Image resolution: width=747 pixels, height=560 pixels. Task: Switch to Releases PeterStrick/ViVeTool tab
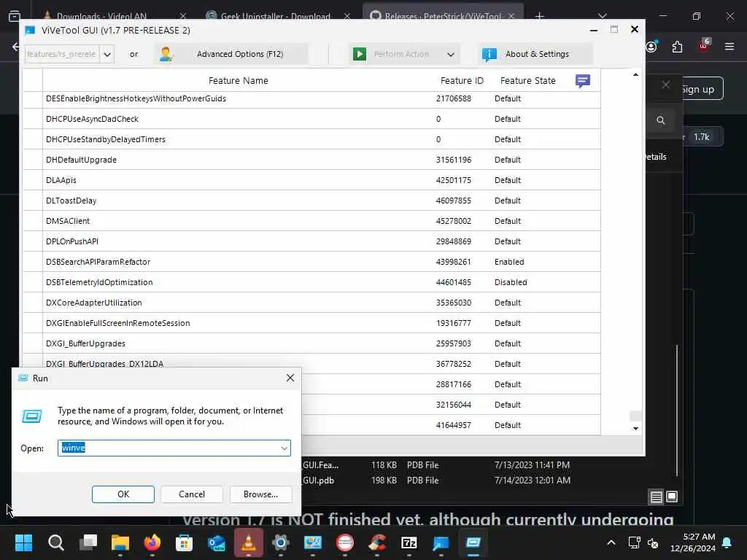[x=443, y=16]
